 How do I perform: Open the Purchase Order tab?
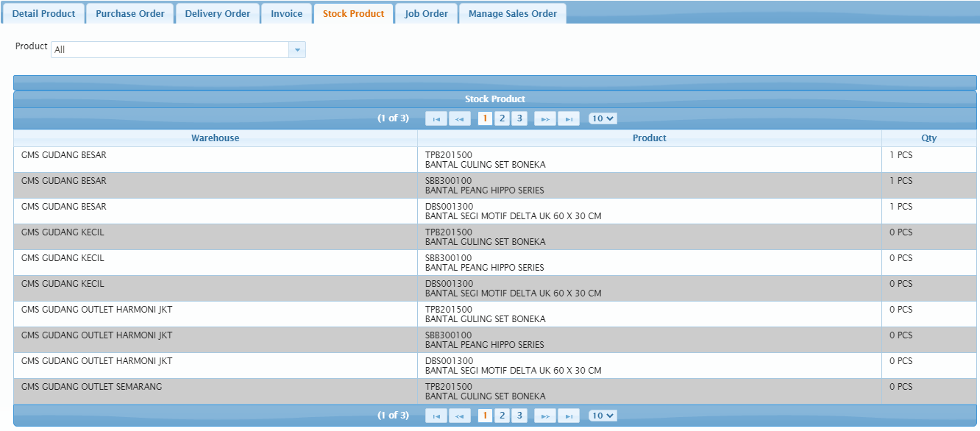point(130,13)
